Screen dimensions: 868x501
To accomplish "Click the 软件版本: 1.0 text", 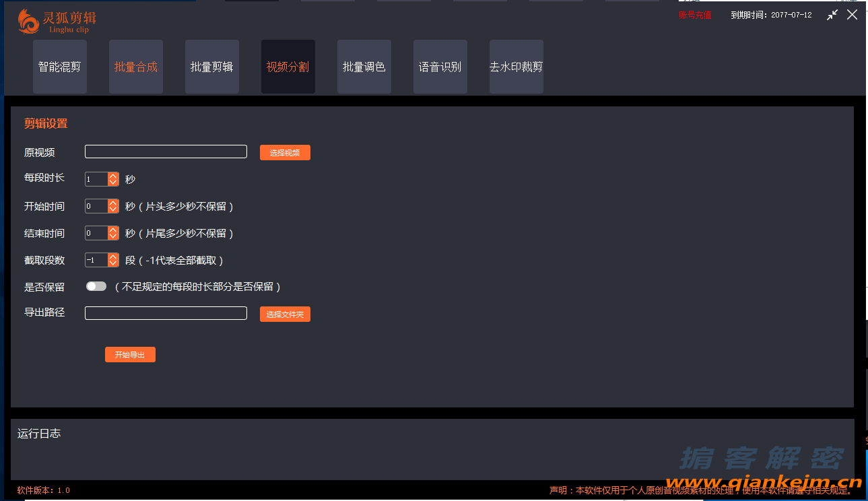I will [x=44, y=490].
